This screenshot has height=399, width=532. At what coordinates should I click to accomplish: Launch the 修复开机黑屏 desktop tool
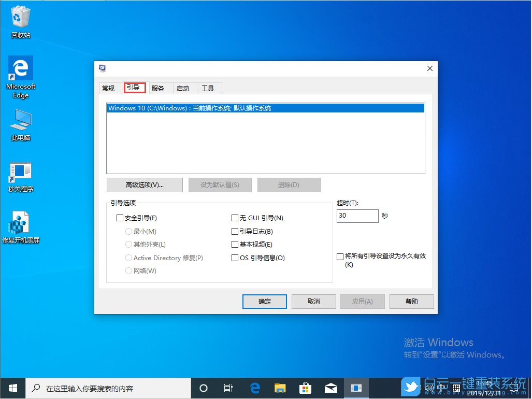(x=20, y=223)
